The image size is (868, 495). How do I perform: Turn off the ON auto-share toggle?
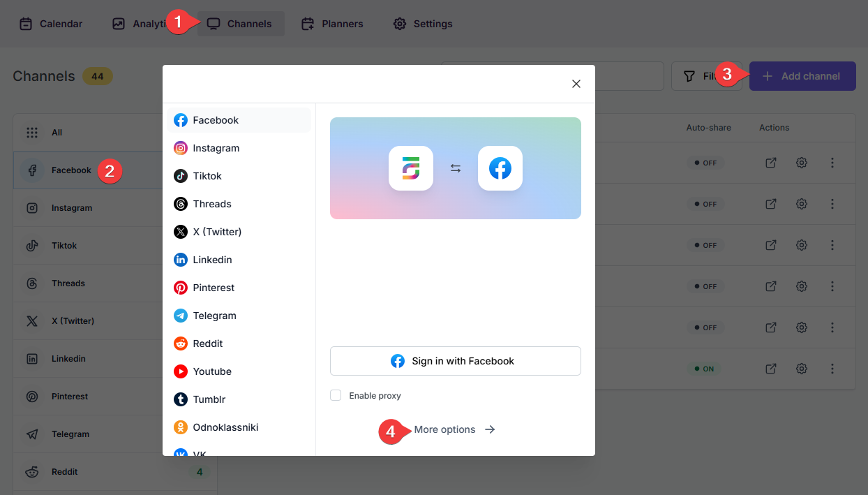705,369
